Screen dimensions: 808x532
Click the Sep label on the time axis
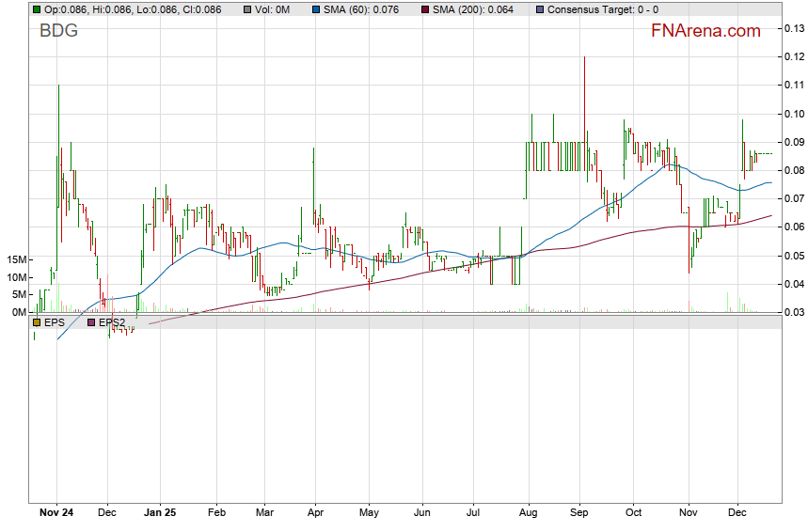(x=578, y=514)
